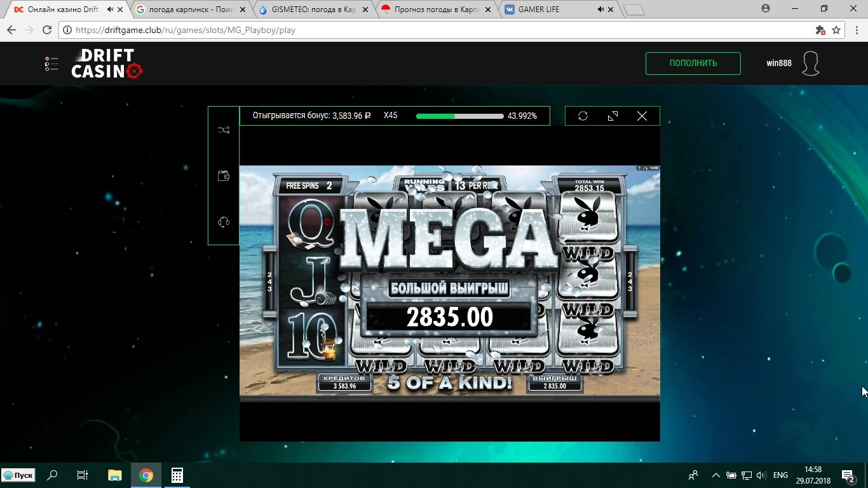Expand the game to fullscreen
Image resolution: width=868 pixels, height=488 pixels.
pyautogui.click(x=613, y=116)
